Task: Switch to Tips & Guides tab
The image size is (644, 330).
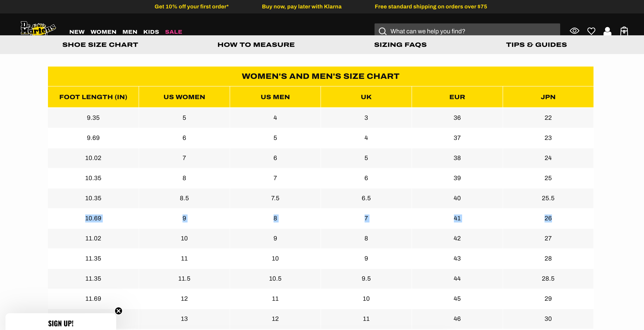Action: [x=536, y=44]
